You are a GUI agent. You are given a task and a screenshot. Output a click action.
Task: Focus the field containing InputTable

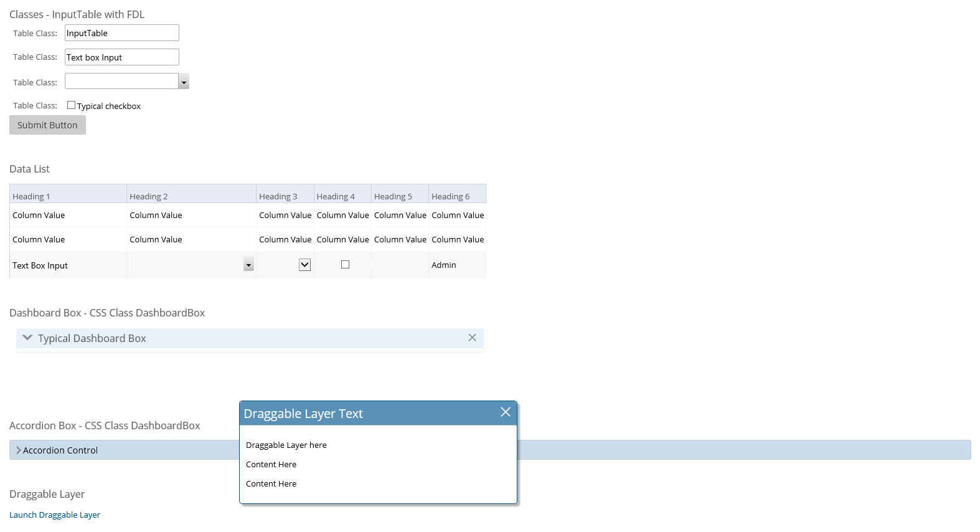[x=122, y=33]
